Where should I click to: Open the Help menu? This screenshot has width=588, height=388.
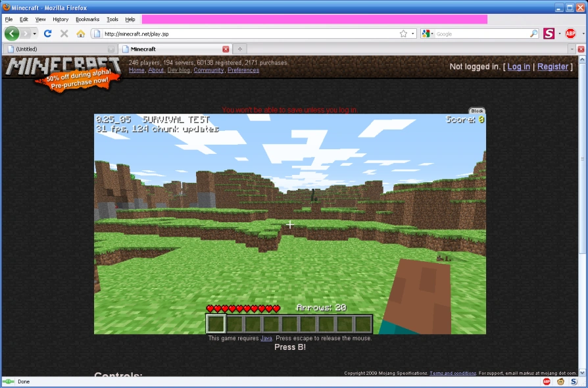click(x=130, y=20)
